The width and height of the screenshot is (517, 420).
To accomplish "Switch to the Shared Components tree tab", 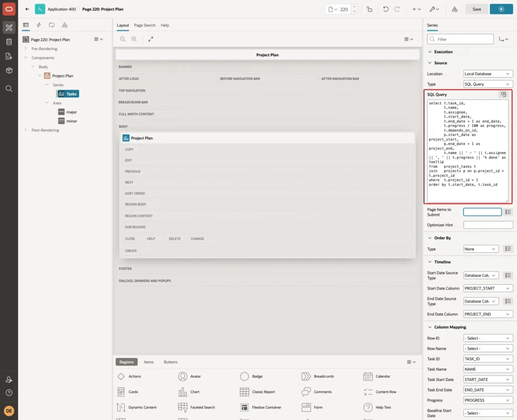I will pyautogui.click(x=65, y=25).
